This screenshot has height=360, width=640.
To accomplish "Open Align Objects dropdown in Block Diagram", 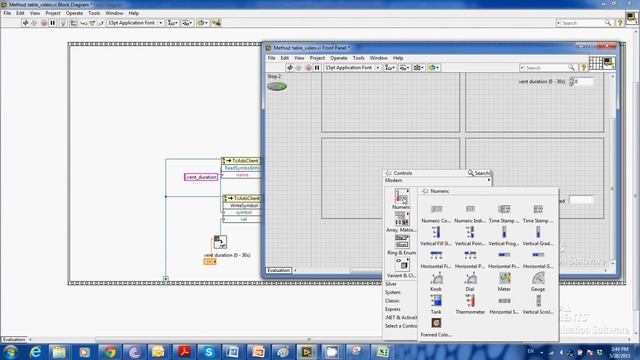I will click(173, 23).
